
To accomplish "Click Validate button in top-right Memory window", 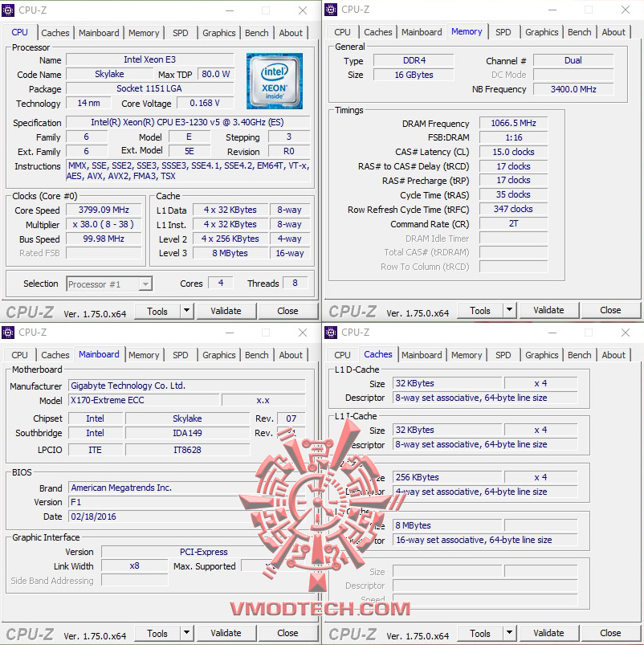I will (x=549, y=310).
